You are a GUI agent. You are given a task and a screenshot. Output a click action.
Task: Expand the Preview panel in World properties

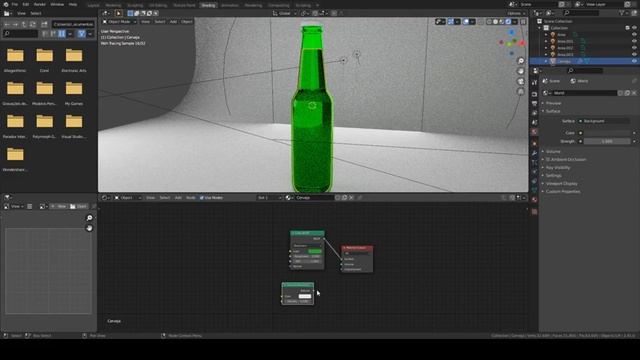click(x=553, y=103)
